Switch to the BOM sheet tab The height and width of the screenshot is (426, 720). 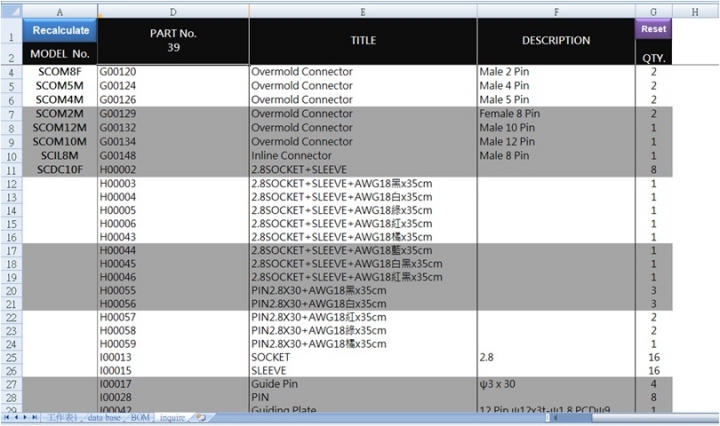click(140, 417)
